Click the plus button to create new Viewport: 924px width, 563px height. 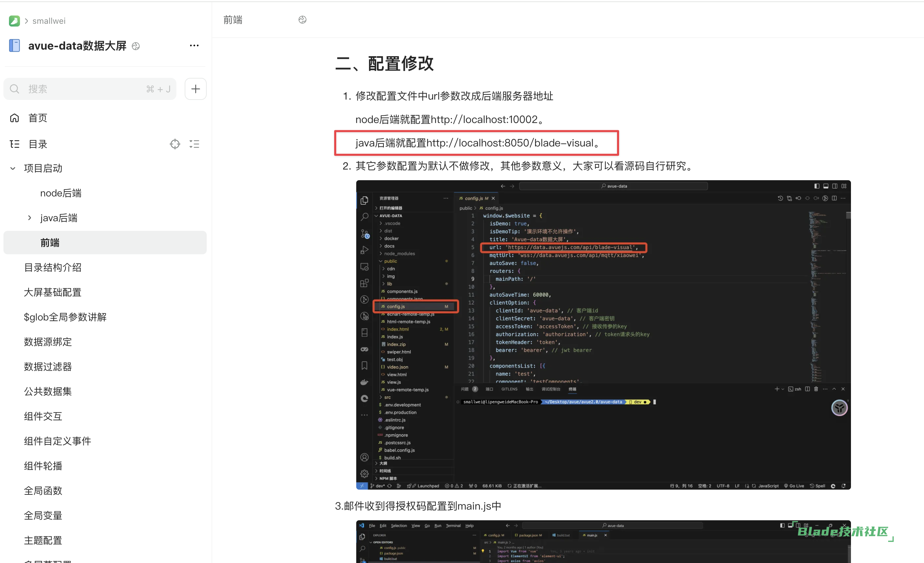click(195, 89)
